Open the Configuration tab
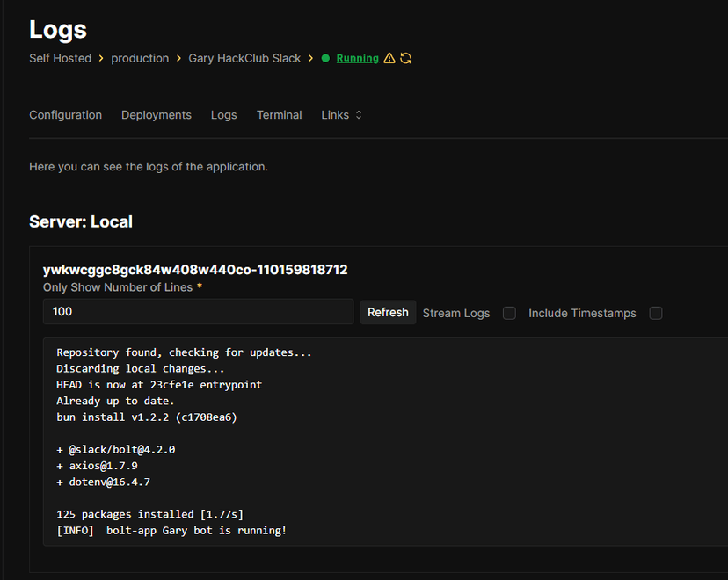This screenshot has height=580, width=728. coord(65,115)
